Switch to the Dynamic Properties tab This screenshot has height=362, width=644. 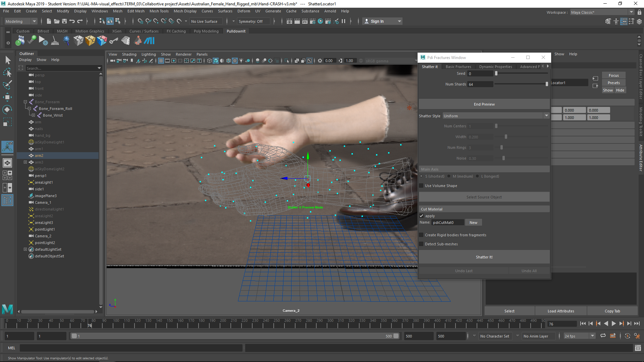coord(495,67)
